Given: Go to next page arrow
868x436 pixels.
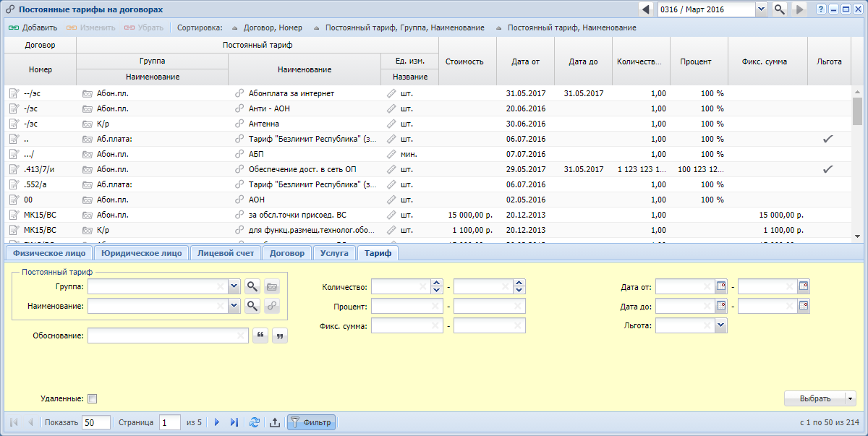Looking at the screenshot, I should [x=216, y=422].
